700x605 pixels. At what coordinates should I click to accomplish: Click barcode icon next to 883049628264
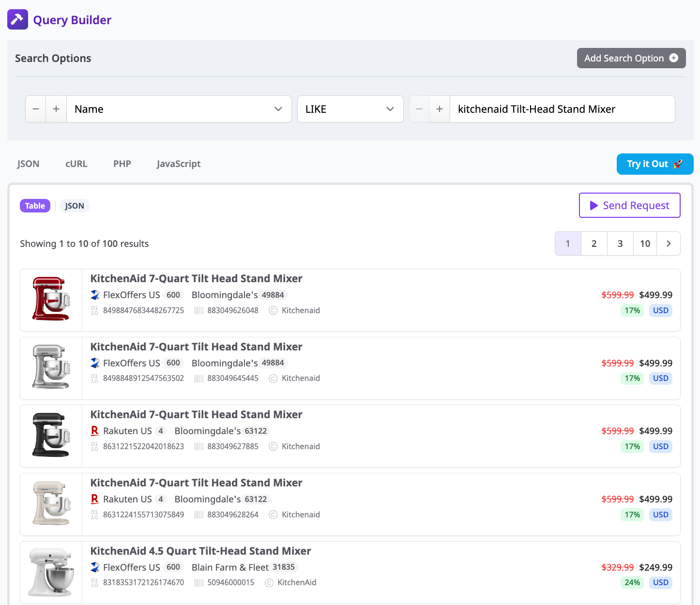pyautogui.click(x=198, y=514)
